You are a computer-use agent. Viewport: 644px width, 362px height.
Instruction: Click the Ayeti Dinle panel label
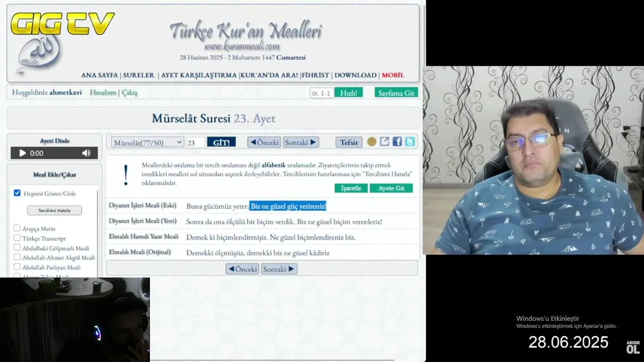54,141
